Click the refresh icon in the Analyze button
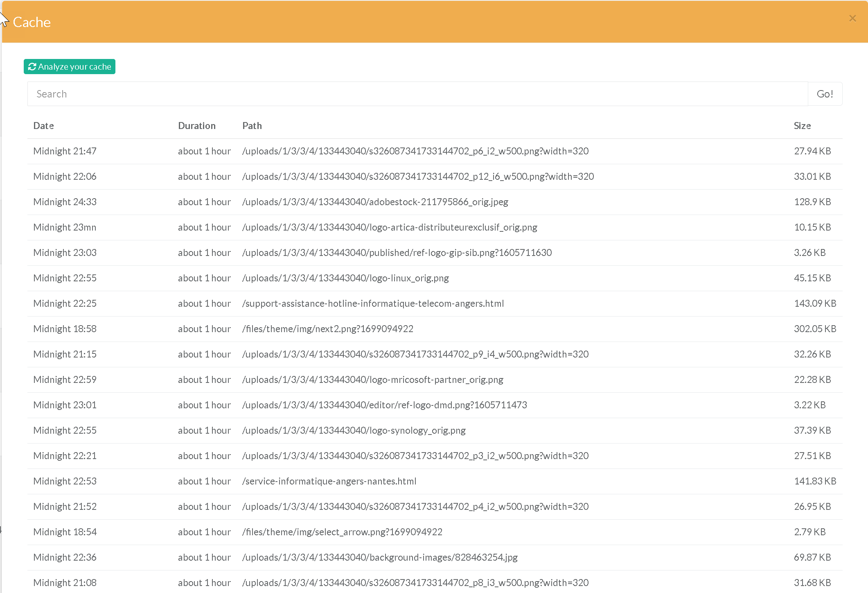868x593 pixels. [32, 67]
